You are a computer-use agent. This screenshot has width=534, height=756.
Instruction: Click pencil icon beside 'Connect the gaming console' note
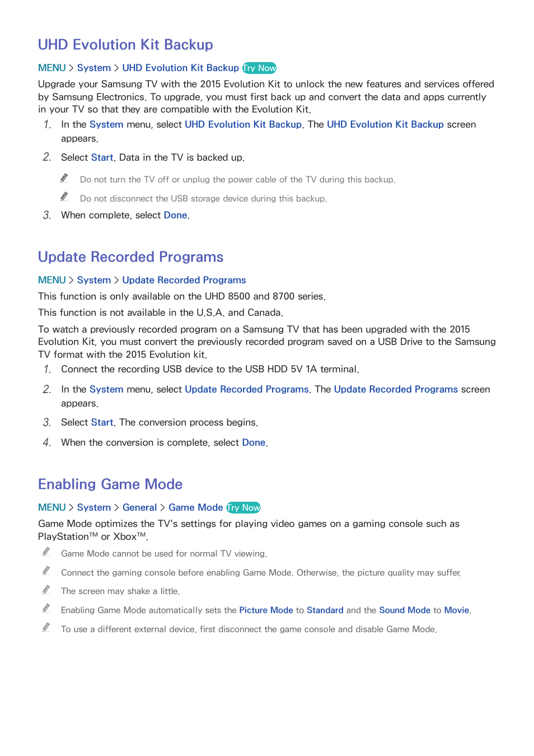point(46,571)
